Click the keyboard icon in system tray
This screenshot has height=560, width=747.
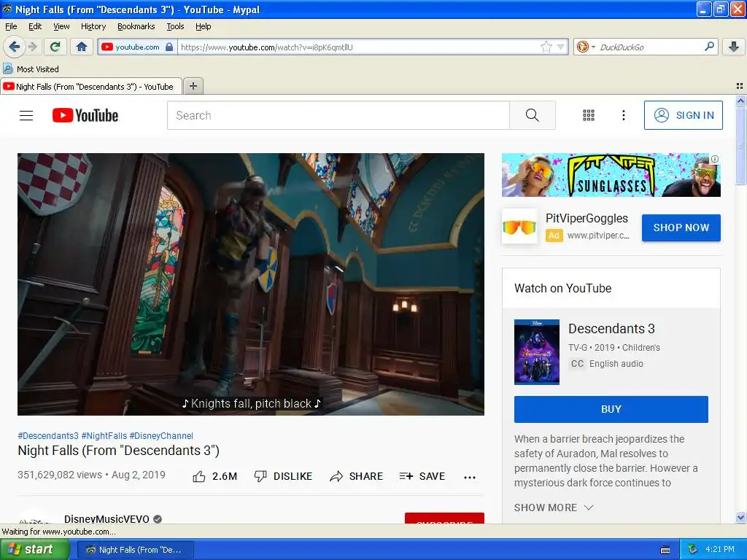665,550
